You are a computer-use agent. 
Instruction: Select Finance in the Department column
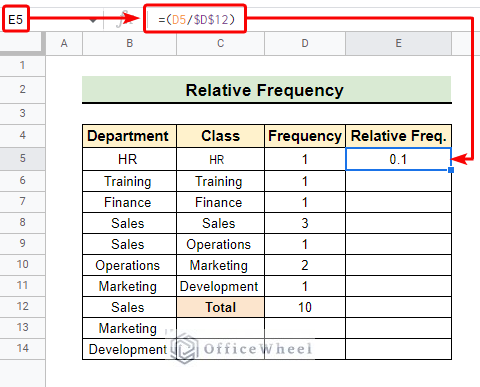(x=129, y=202)
